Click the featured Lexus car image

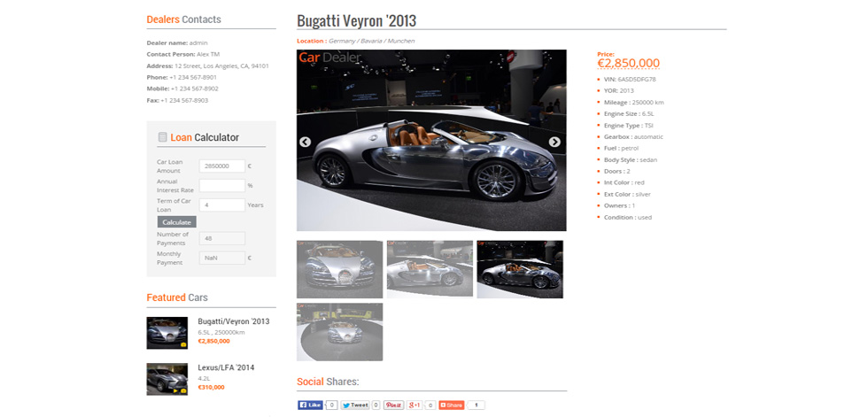coord(167,379)
